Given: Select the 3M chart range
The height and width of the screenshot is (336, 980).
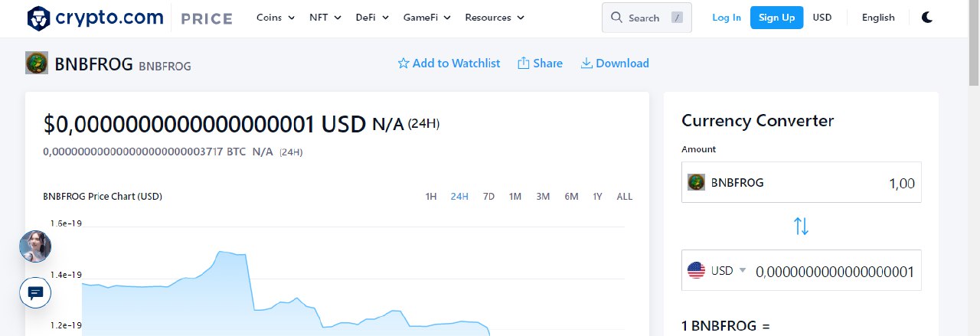Looking at the screenshot, I should click(543, 197).
